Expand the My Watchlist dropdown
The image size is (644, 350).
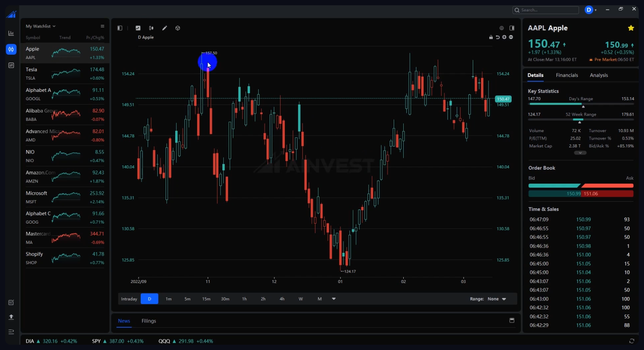tap(41, 26)
